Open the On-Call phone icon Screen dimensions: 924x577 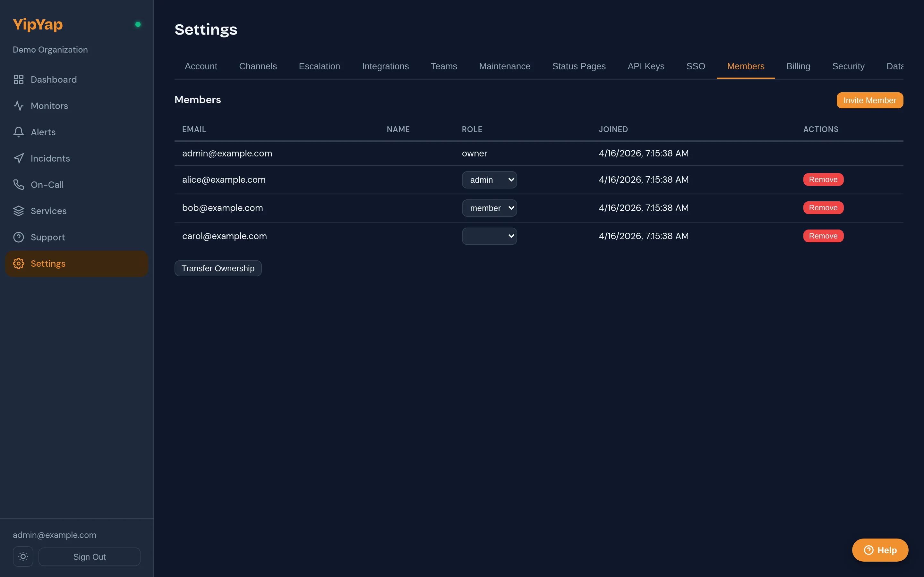pos(19,184)
